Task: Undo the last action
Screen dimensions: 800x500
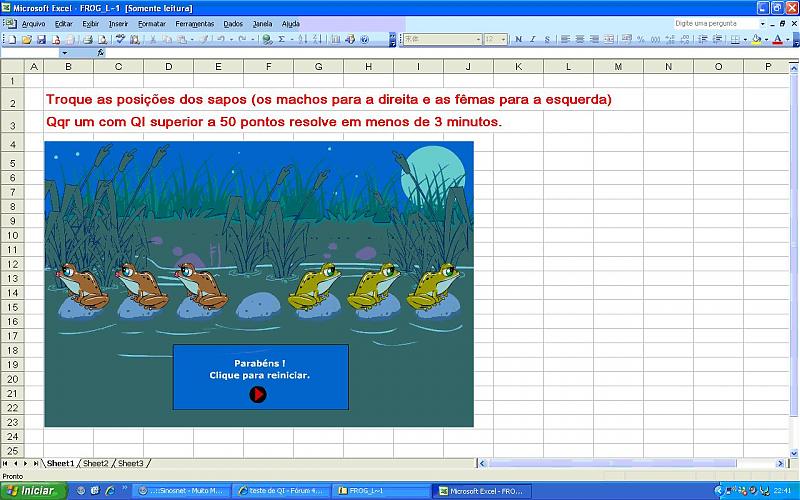Action: (x=221, y=39)
